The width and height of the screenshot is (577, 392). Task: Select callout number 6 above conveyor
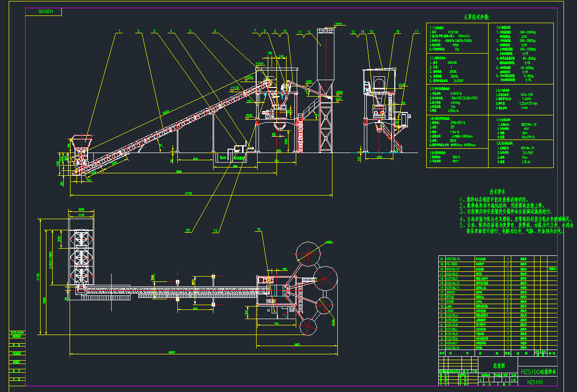(x=215, y=32)
